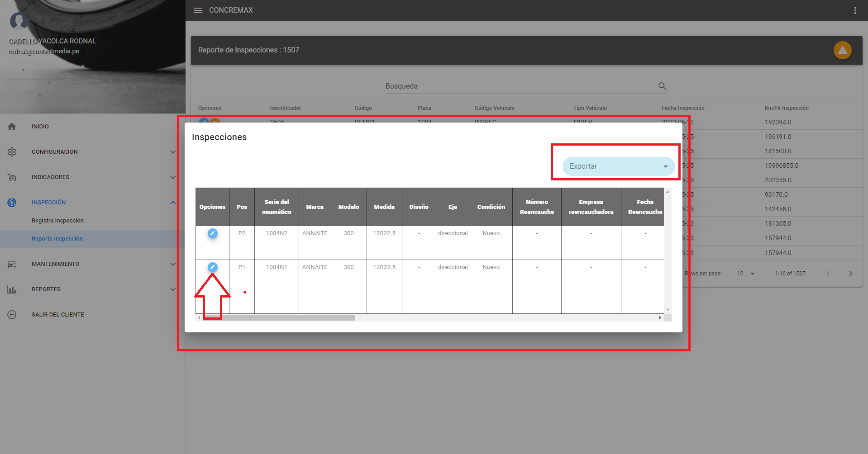Open the three-dot options menu in top bar
Image resolution: width=868 pixels, height=454 pixels.
coord(855,10)
